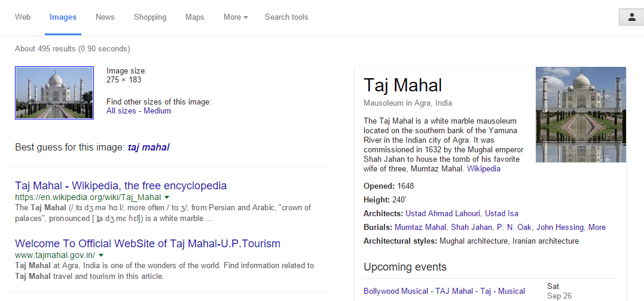Viewport: 644px width, 301px height.
Task: Open dropdown arrow beside tajmahal.gov.in URL
Action: 101,254
